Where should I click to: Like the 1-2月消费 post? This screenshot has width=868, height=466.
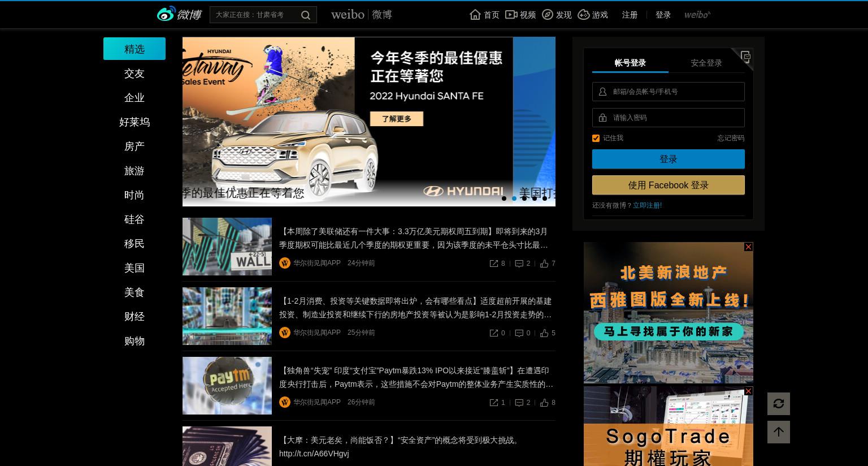[x=544, y=333]
